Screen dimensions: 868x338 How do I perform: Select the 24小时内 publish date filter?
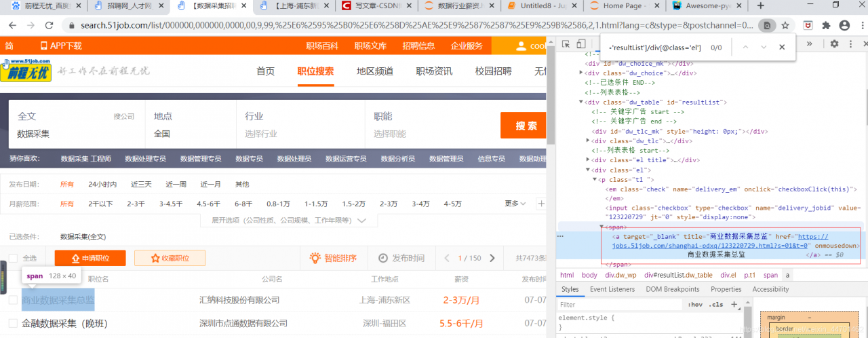pyautogui.click(x=102, y=184)
